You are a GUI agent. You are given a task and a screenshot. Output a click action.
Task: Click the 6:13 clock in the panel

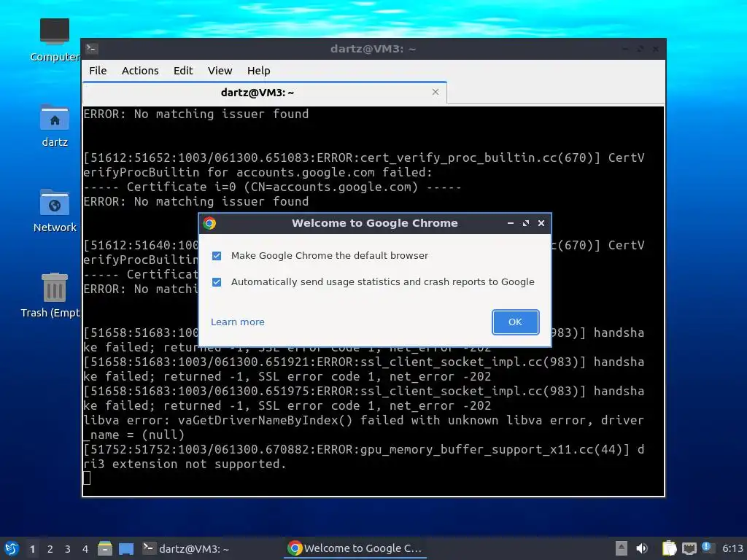pyautogui.click(x=732, y=548)
